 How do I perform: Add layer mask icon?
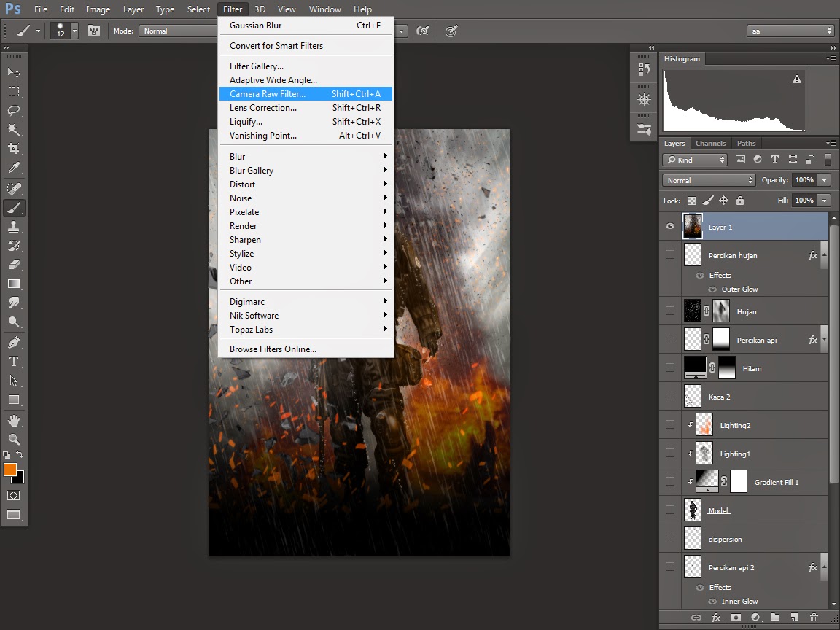(736, 618)
